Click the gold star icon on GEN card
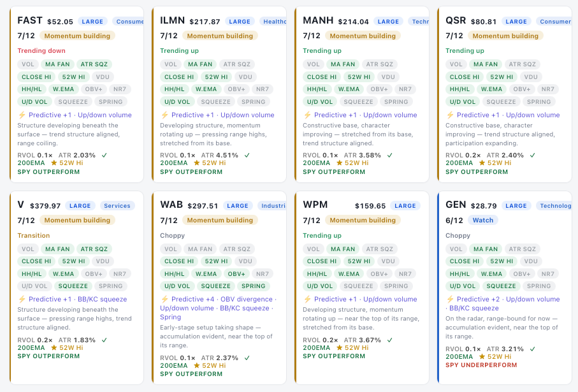 (482, 356)
